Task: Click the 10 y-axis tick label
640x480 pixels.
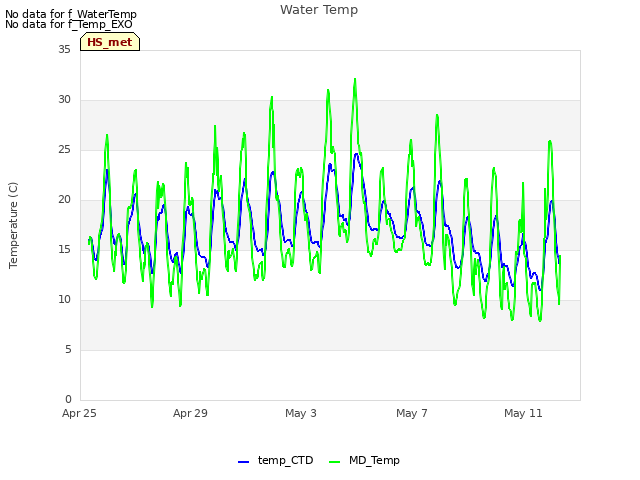Action: (x=64, y=300)
